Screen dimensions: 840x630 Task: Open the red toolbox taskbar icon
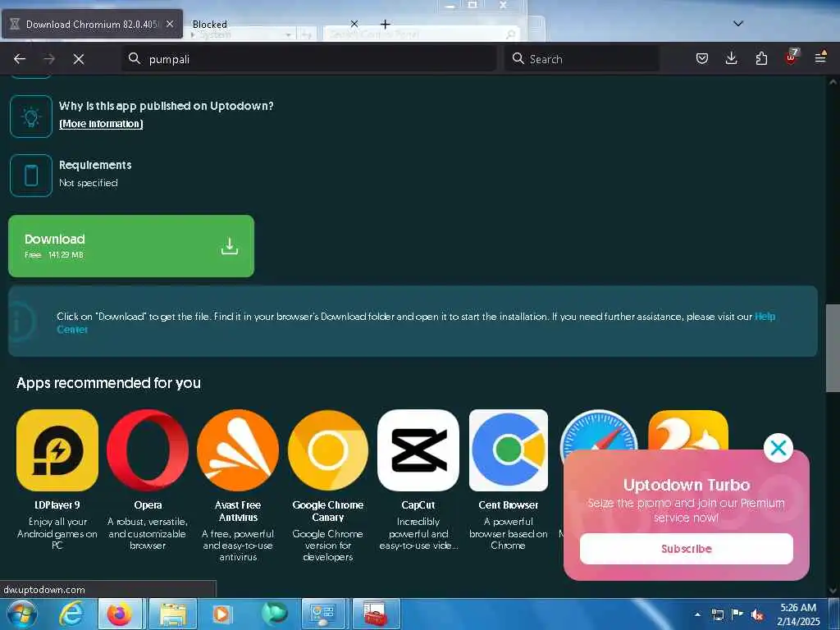[376, 614]
